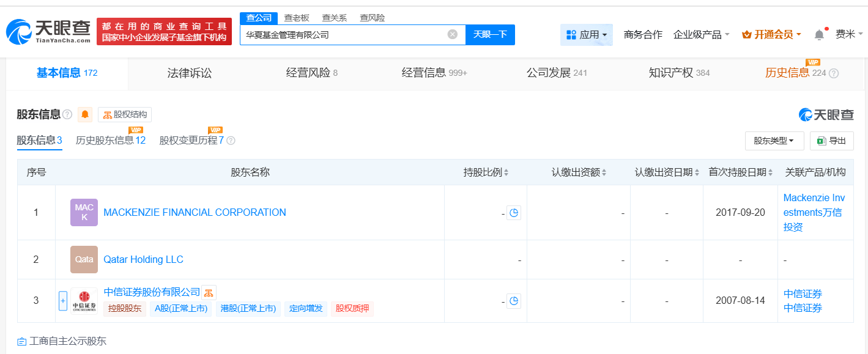Expand the 企业级产品 menu
The height and width of the screenshot is (354, 868).
701,35
